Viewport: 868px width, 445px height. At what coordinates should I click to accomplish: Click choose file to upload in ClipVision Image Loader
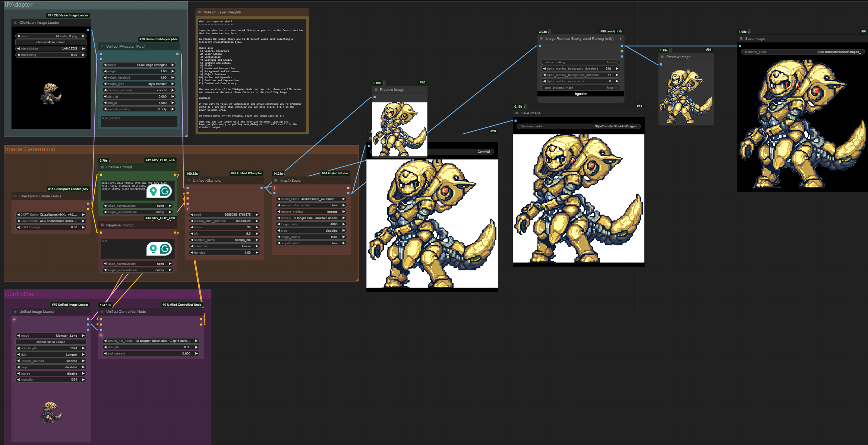tap(51, 42)
